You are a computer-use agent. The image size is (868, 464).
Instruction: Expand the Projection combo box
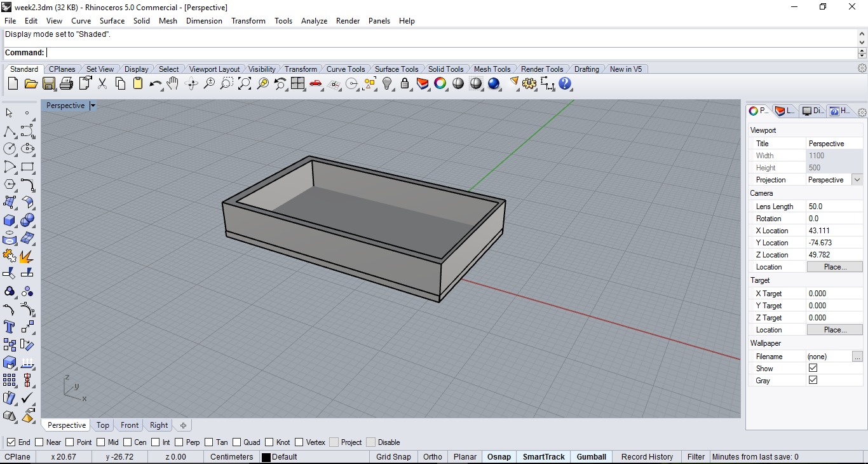(857, 180)
